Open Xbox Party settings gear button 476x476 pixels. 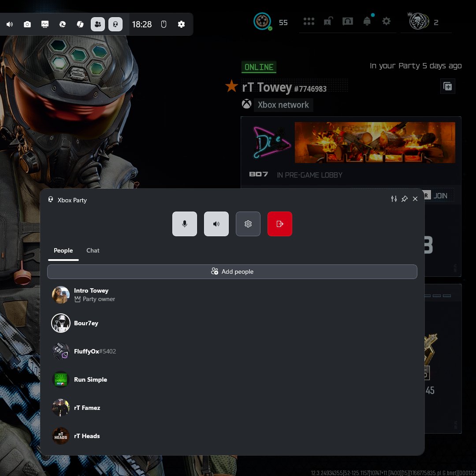tap(248, 224)
